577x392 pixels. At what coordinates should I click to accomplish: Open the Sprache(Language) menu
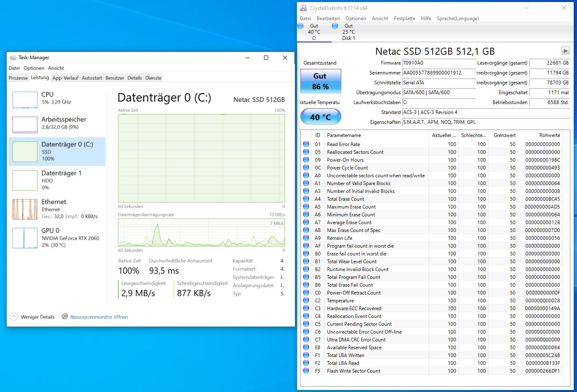[458, 19]
